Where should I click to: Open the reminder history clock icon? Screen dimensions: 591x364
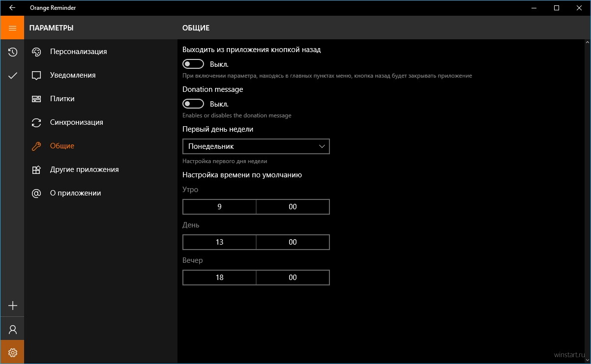13,52
